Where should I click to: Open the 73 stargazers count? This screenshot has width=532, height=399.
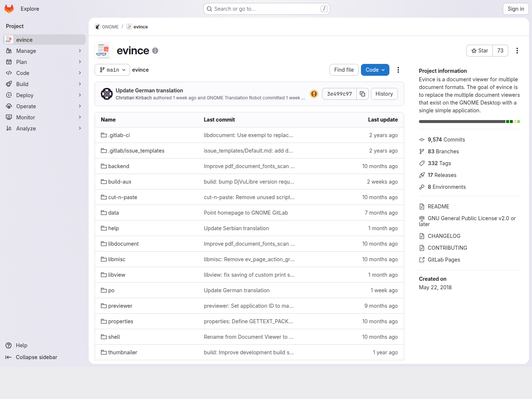tap(500, 51)
